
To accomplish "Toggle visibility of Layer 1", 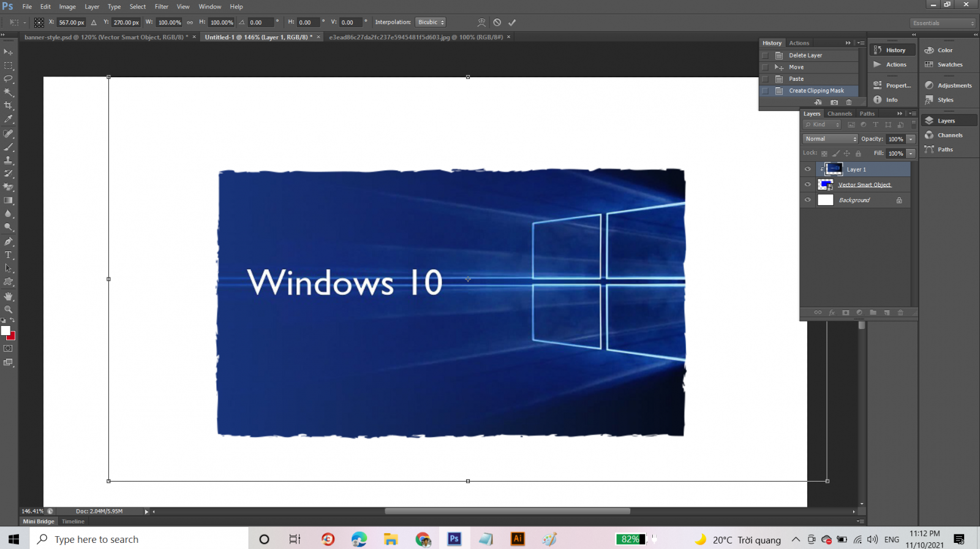I will click(807, 169).
